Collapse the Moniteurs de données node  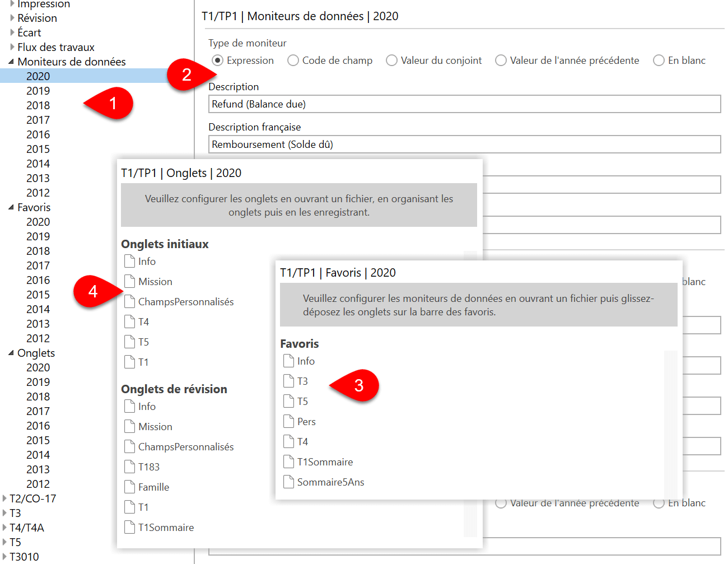(x=11, y=62)
